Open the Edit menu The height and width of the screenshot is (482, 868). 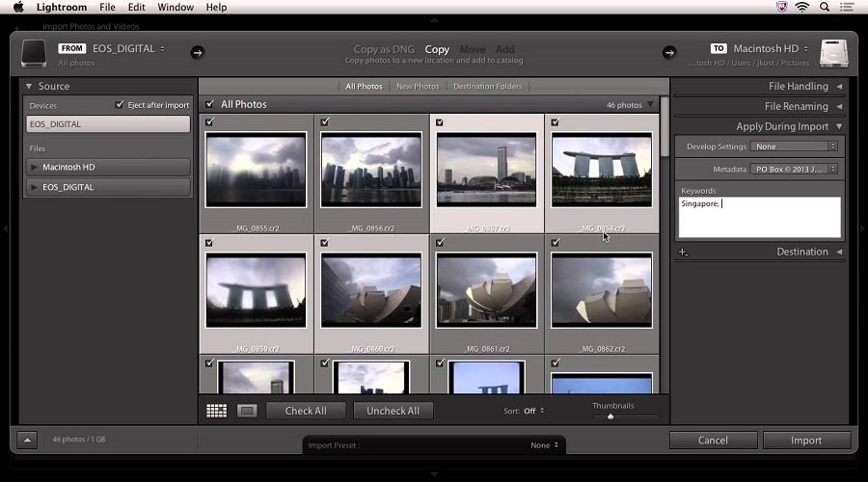click(x=136, y=7)
